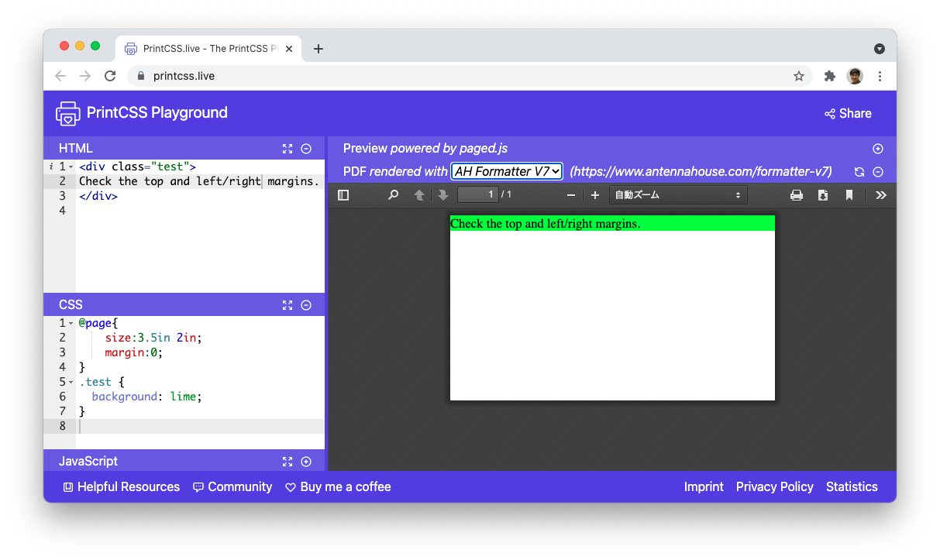Click the Share button
The width and height of the screenshot is (940, 560).
click(x=847, y=113)
